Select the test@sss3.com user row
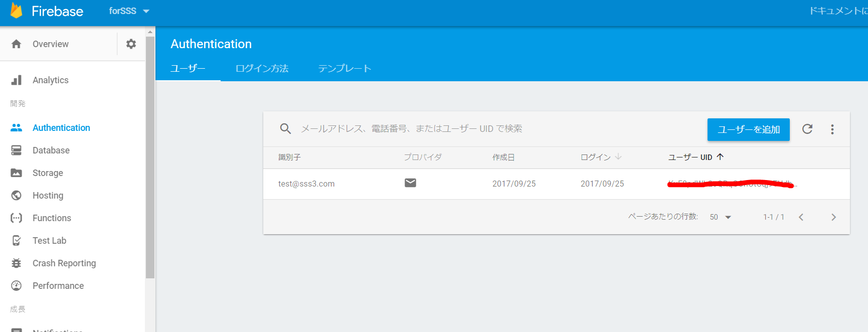 coord(557,184)
